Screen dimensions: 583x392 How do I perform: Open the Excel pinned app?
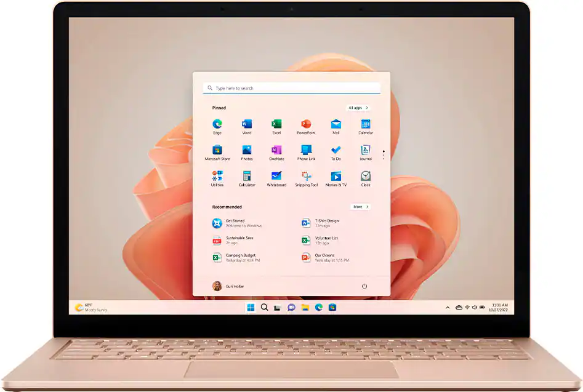point(276,124)
